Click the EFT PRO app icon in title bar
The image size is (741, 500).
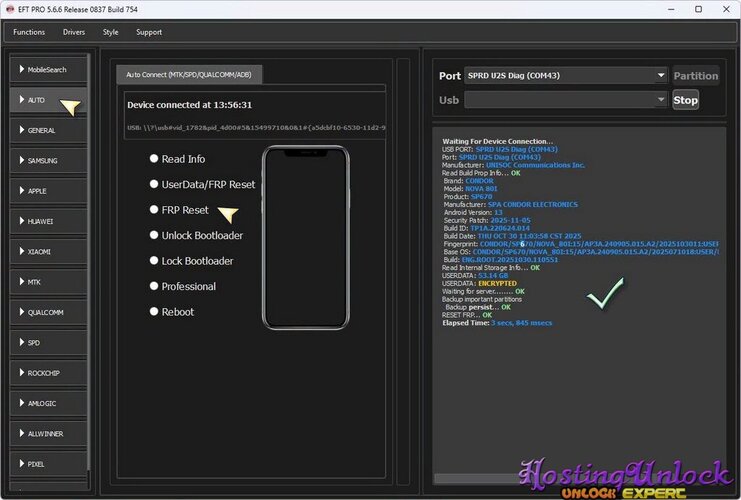point(10,9)
